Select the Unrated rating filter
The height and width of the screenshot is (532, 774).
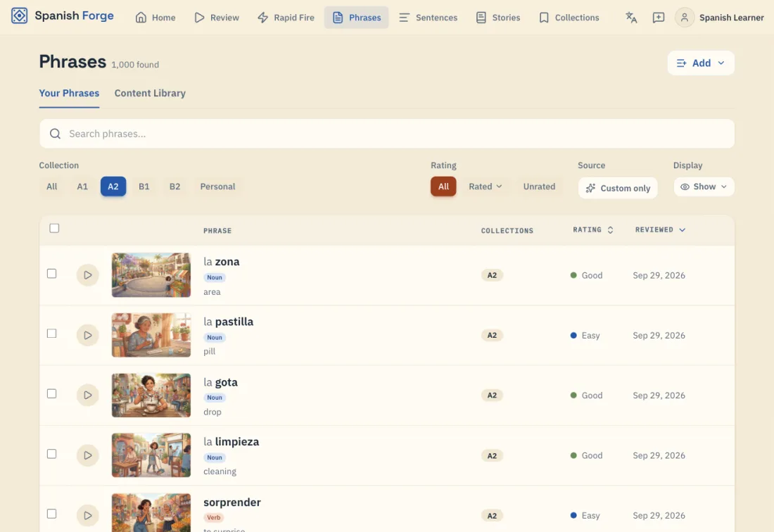539,186
